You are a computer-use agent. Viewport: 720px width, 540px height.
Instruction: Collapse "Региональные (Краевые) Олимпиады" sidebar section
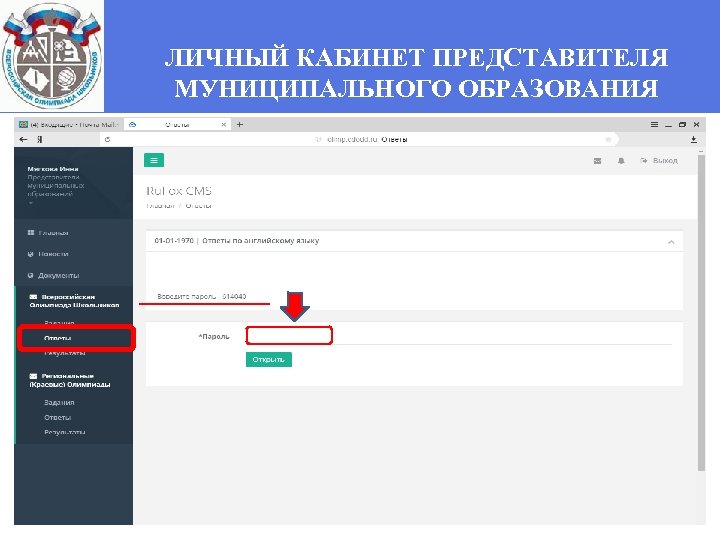pos(69,380)
